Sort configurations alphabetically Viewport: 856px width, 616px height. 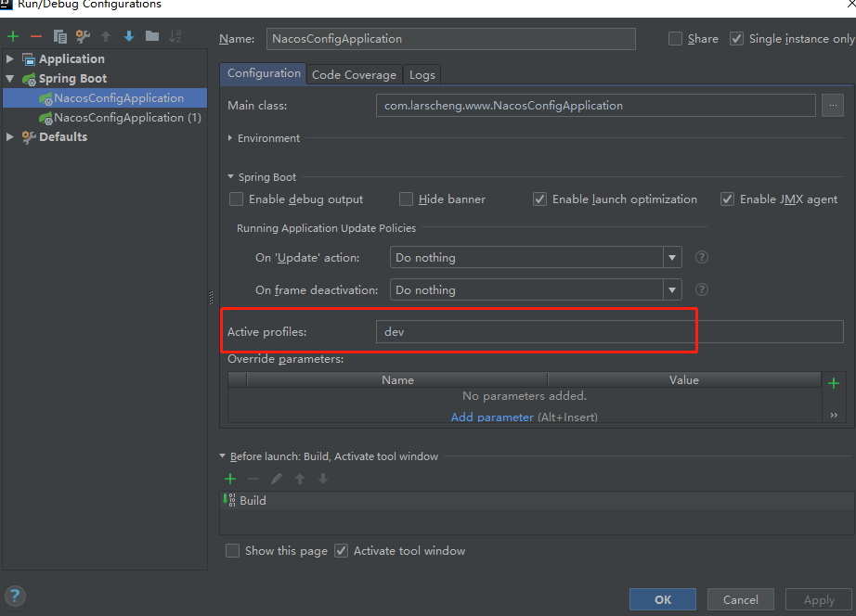[x=175, y=36]
